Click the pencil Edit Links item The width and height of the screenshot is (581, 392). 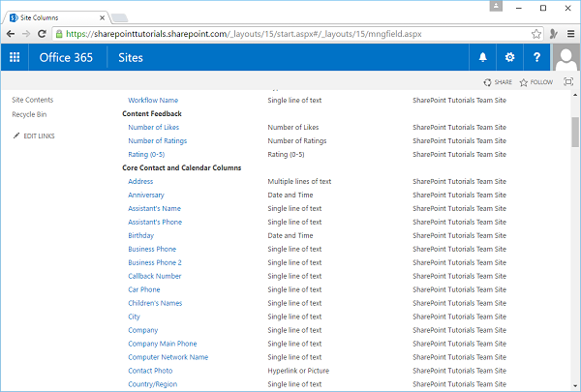(35, 136)
